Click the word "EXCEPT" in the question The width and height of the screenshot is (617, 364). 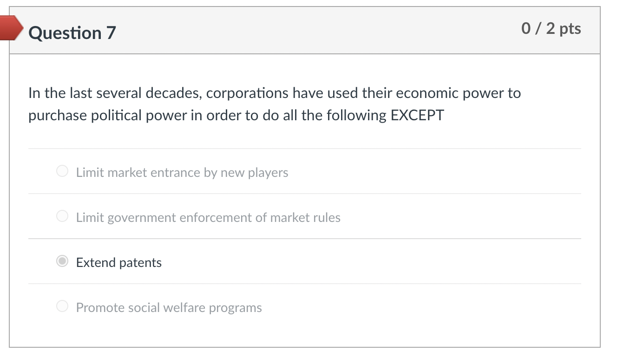click(417, 115)
